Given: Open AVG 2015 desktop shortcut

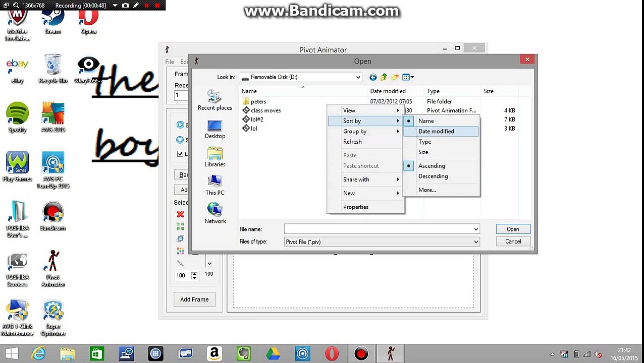Looking at the screenshot, I should pyautogui.click(x=53, y=117).
